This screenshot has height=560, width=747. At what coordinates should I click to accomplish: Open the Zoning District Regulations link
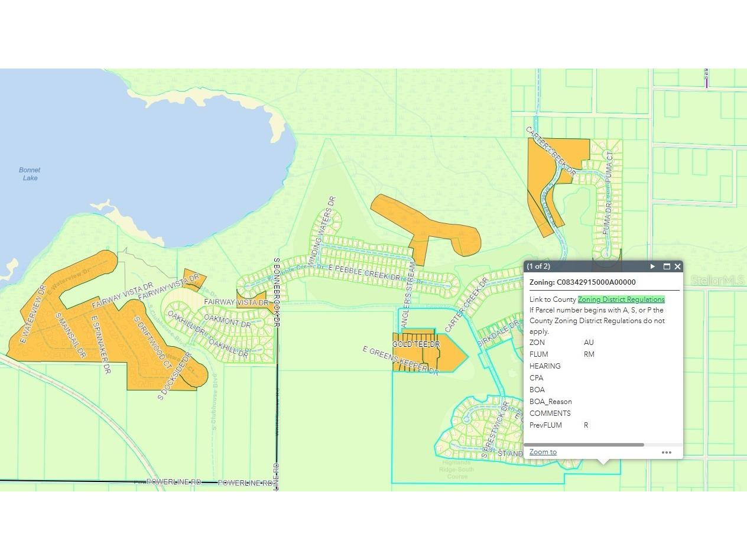(621, 299)
